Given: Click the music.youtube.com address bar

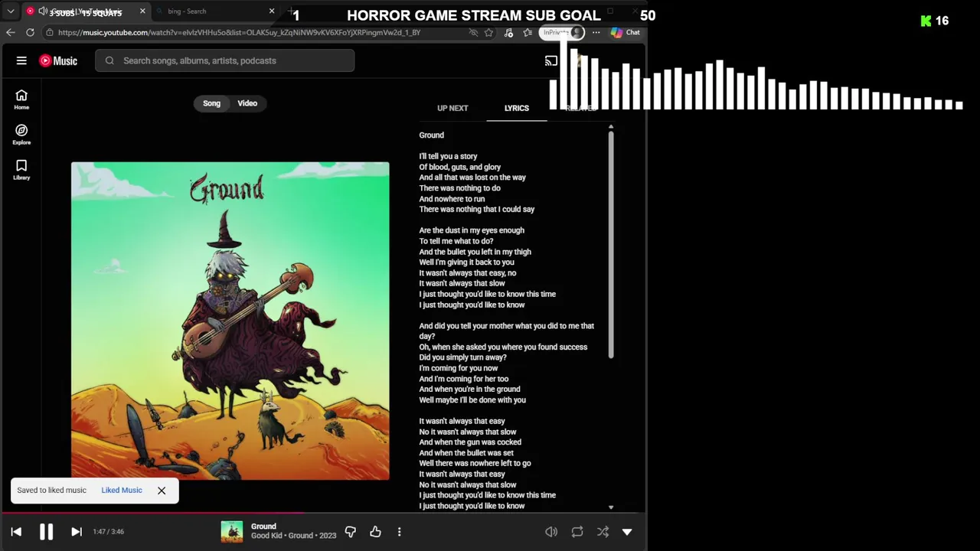Looking at the screenshot, I should [x=239, y=32].
